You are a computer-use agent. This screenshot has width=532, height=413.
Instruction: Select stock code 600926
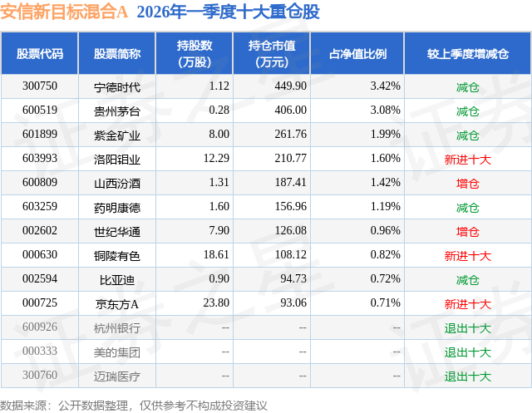click(x=40, y=327)
